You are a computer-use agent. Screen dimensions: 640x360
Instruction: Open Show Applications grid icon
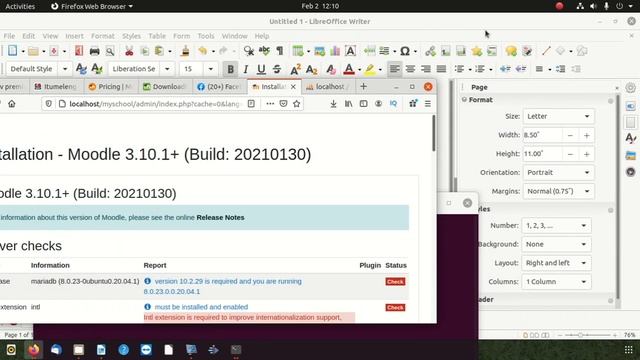click(x=629, y=350)
